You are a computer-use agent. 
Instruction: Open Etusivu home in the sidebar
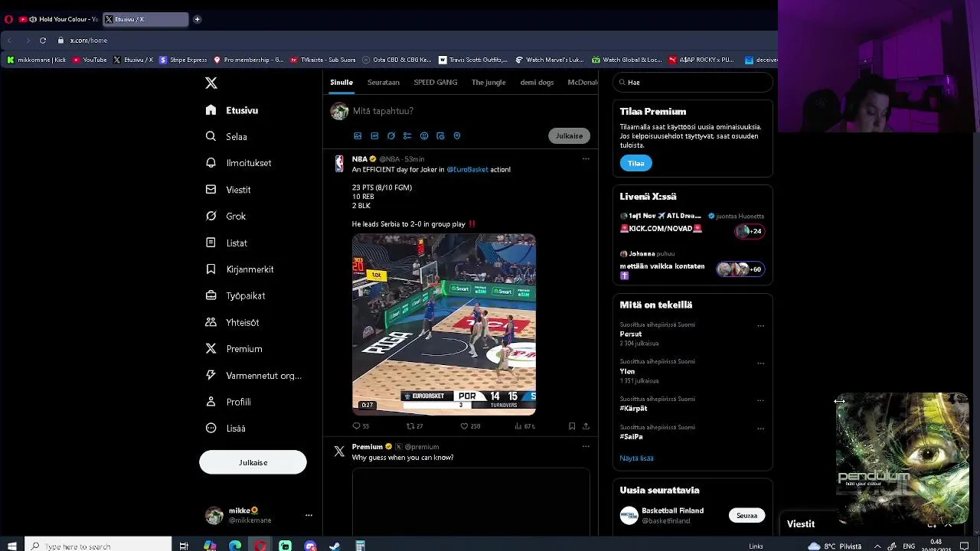232,110
